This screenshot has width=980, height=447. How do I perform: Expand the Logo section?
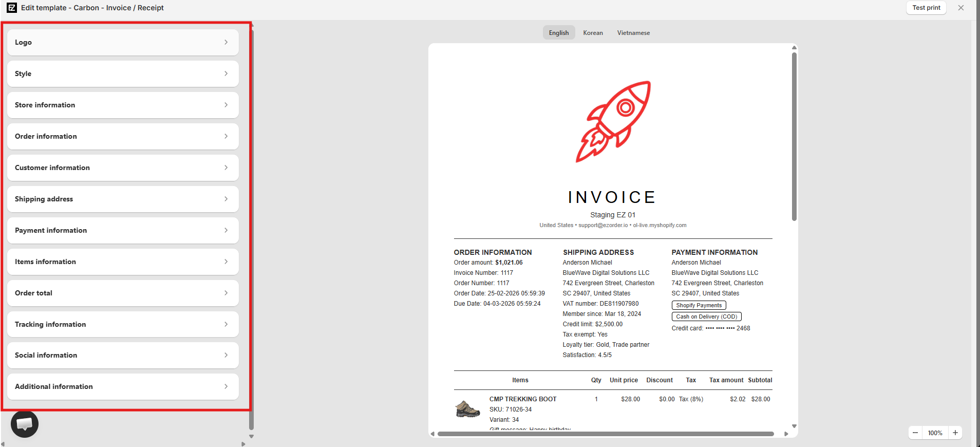click(x=123, y=42)
